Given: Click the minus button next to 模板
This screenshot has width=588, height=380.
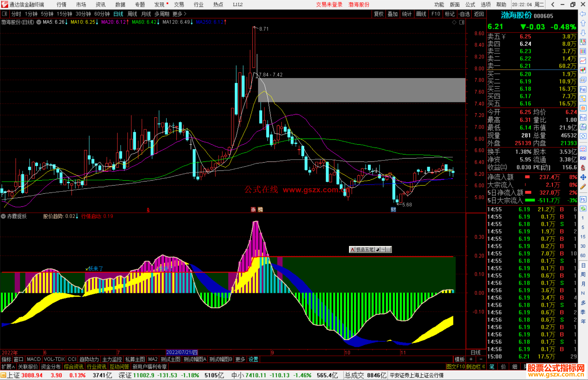Looking at the screenshot, I should pos(481,360).
